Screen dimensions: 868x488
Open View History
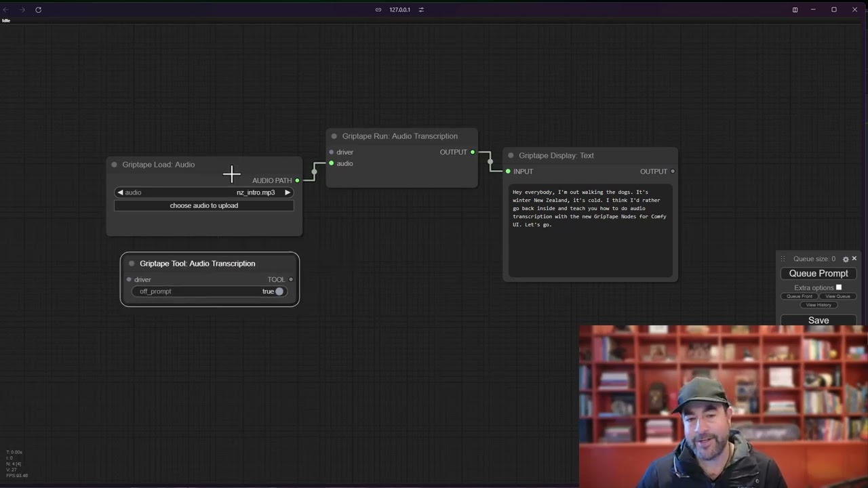[x=818, y=305]
